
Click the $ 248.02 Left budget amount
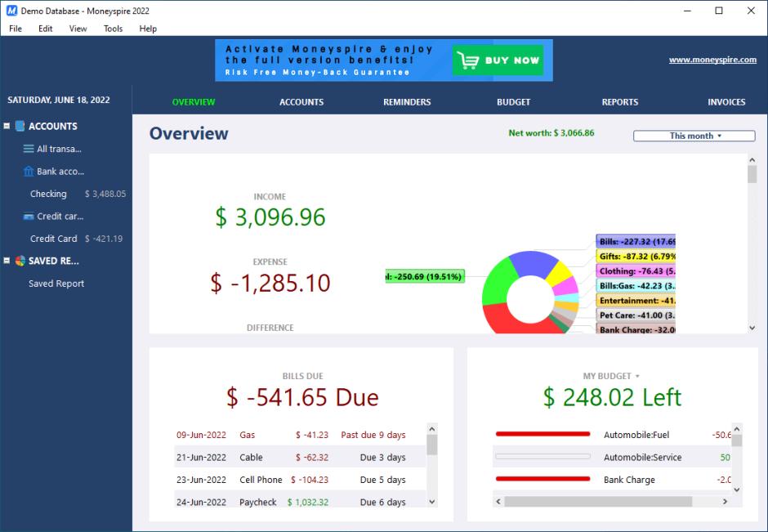(612, 397)
